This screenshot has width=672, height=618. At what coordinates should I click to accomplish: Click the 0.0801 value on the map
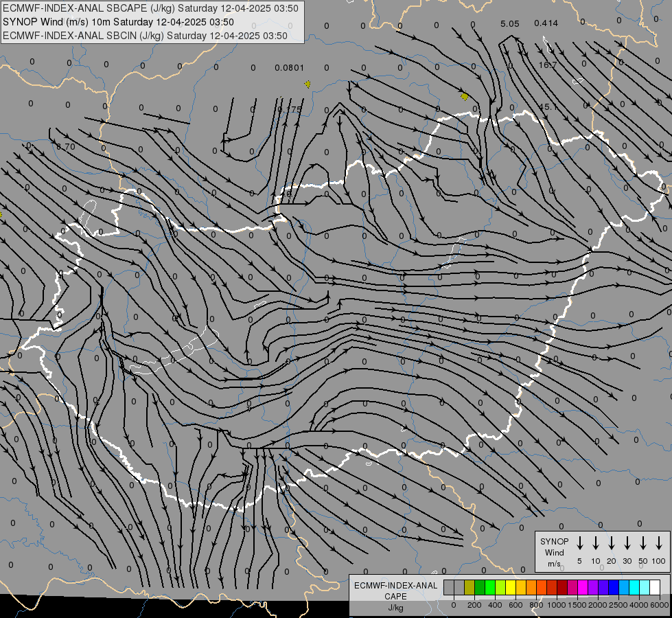pyautogui.click(x=289, y=68)
